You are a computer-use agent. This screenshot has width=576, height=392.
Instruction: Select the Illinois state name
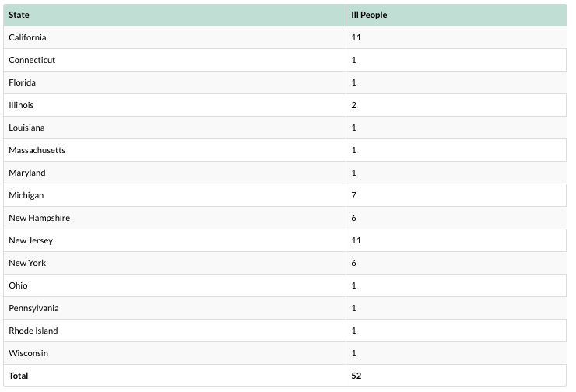(x=21, y=105)
